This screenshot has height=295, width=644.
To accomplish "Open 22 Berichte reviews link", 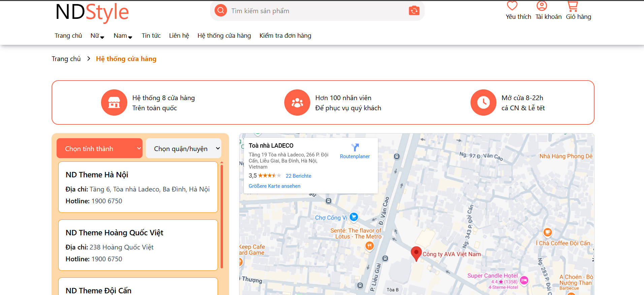I will tap(298, 176).
